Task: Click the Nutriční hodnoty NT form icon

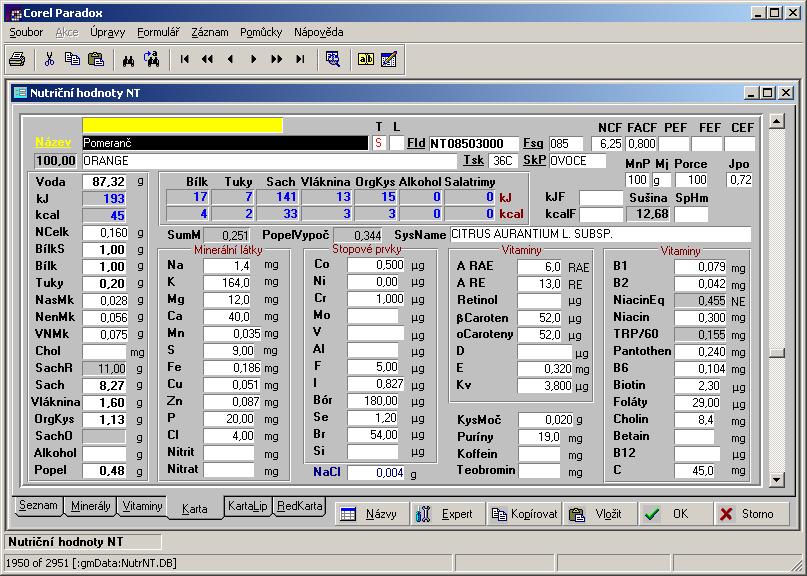Action: tap(20, 93)
